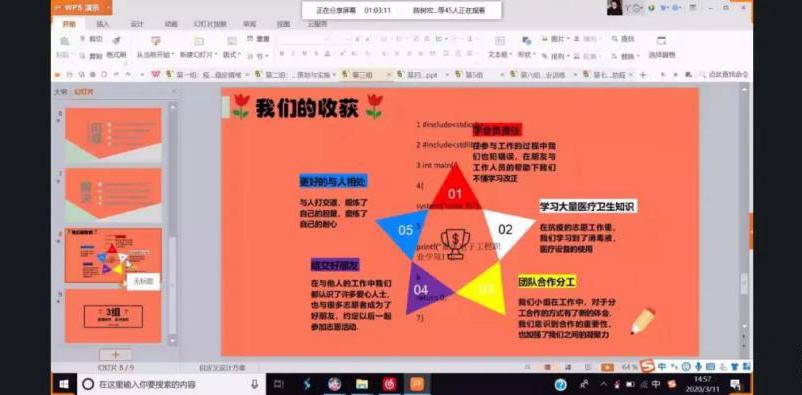Expand the 形状 shapes dropdown
This screenshot has width=802, height=395.
[x=526, y=54]
